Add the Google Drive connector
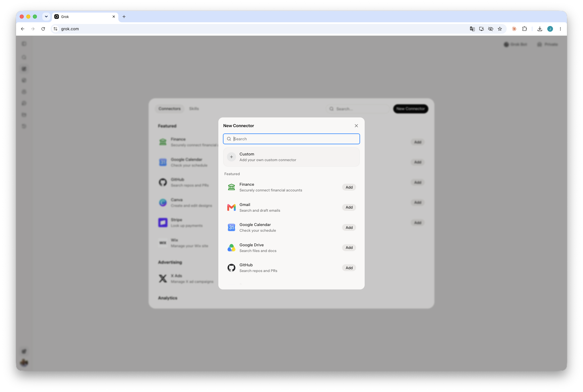Viewport: 583px width, 392px height. [349, 248]
